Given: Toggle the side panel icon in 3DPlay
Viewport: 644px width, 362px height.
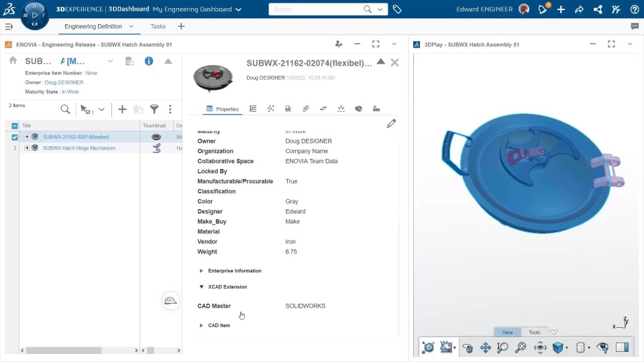Looking at the screenshot, I should (x=623, y=347).
